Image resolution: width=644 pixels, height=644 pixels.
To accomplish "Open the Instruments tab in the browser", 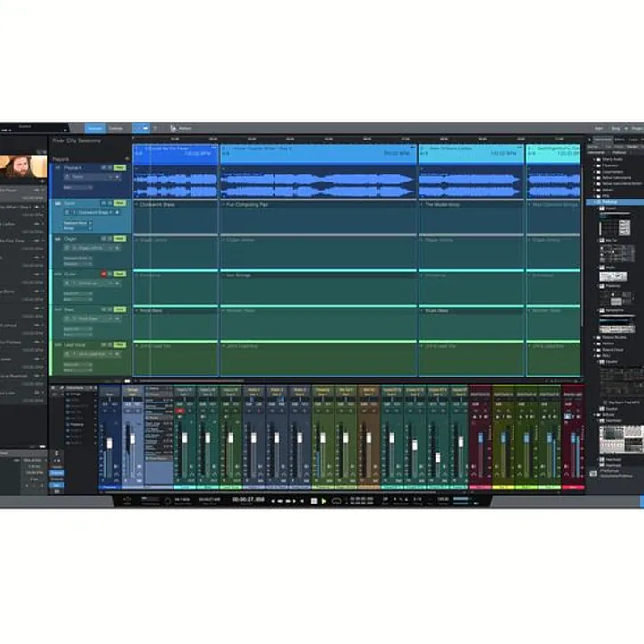I will [x=603, y=140].
